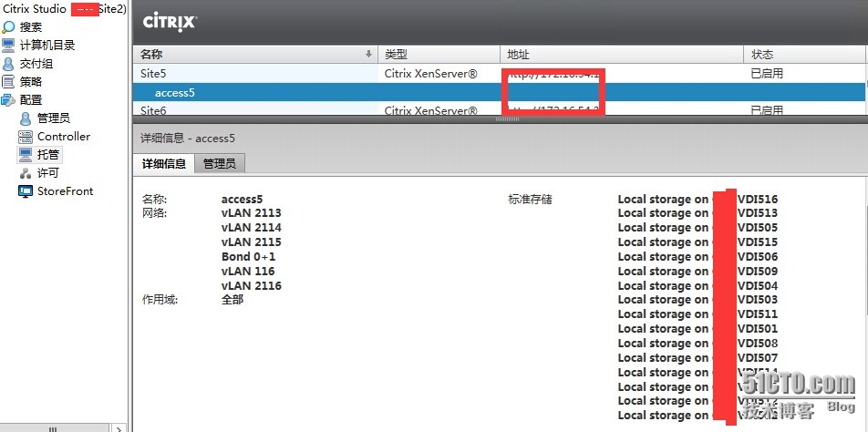Click the magnifier icon beside 搜索

pyautogui.click(x=8, y=27)
